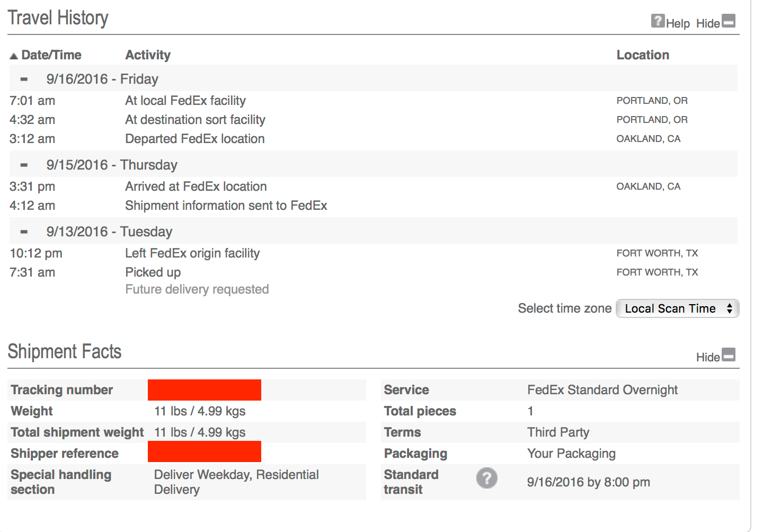The image size is (763, 532).
Task: Hide the Shipment Facts section
Action: 708,357
